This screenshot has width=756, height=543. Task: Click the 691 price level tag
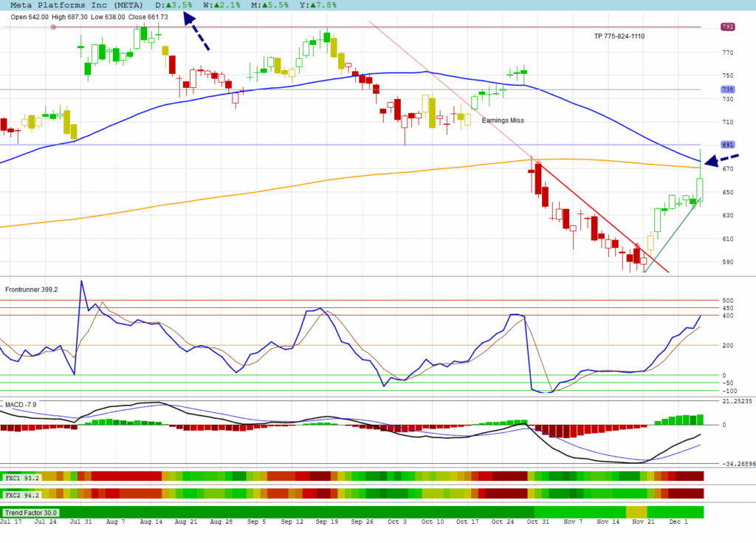pyautogui.click(x=726, y=145)
